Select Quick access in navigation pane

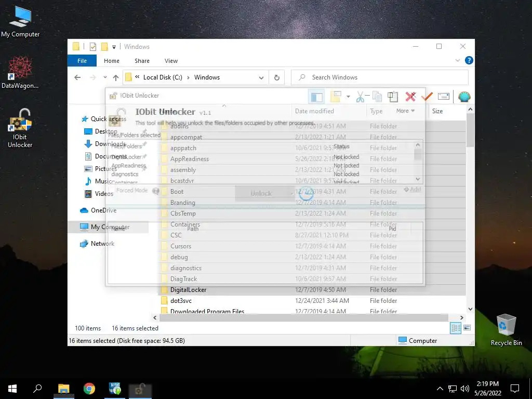(x=103, y=119)
